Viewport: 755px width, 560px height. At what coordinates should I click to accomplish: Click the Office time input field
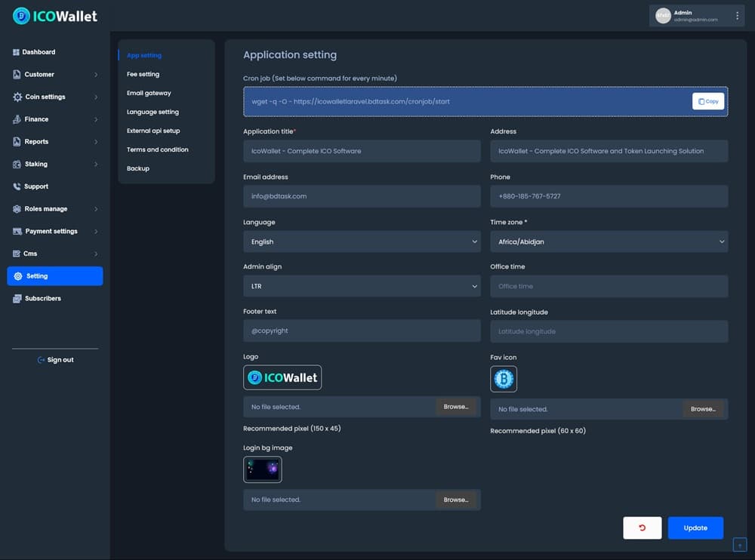coord(609,286)
